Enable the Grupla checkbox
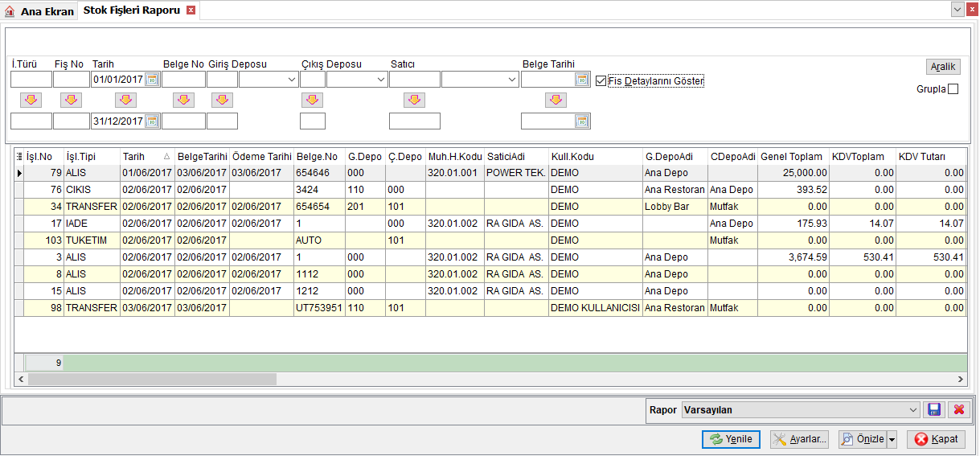The width and height of the screenshot is (980, 456). coord(953,89)
